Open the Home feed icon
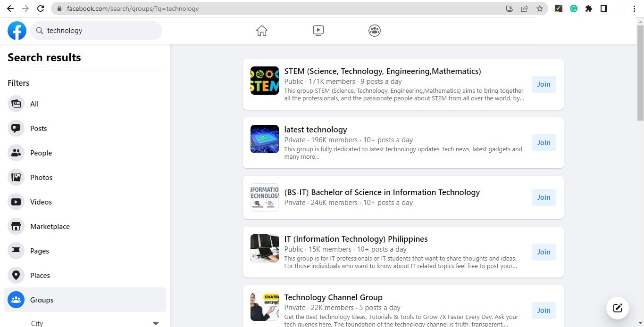The height and width of the screenshot is (327, 644). point(262,31)
